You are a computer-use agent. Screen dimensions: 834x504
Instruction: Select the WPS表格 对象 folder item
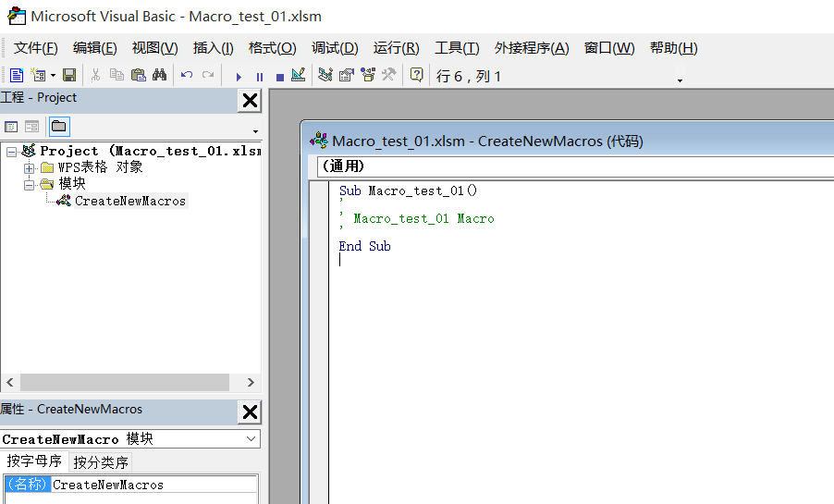pos(100,167)
